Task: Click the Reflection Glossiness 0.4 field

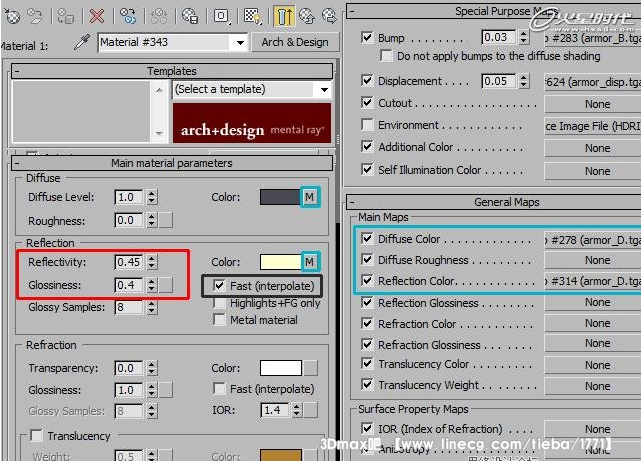Action: (129, 285)
